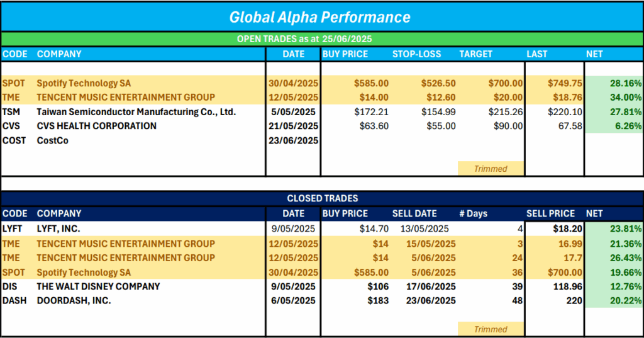Select the CVS code cell
644x338 pixels.
[x=11, y=126]
